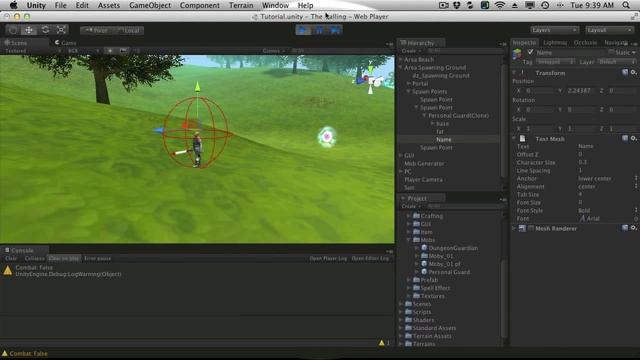Open the Gizmos dropdown in scene view
The image size is (640, 360).
point(273,51)
